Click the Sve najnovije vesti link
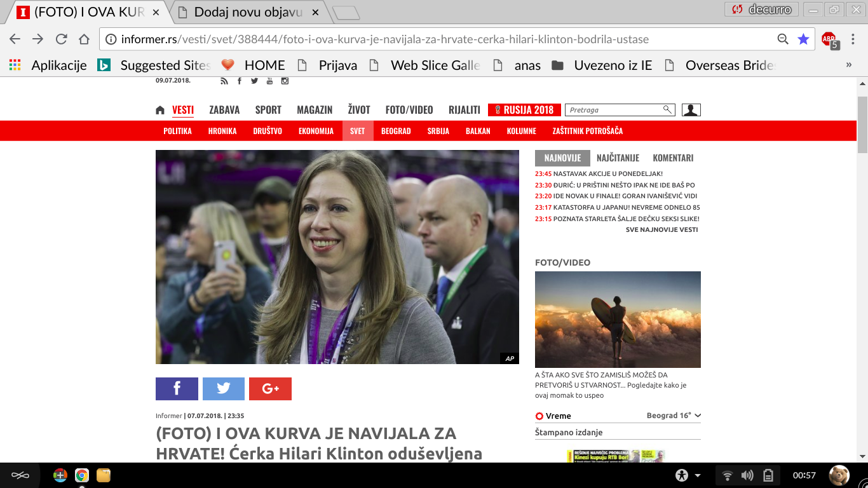Image resolution: width=868 pixels, height=488 pixels. [661, 229]
